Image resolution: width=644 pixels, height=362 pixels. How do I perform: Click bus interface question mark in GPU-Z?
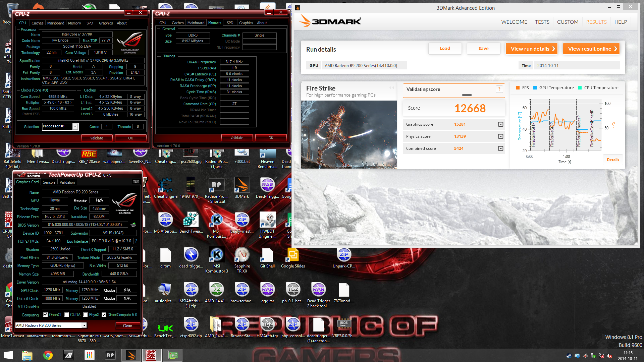click(136, 241)
